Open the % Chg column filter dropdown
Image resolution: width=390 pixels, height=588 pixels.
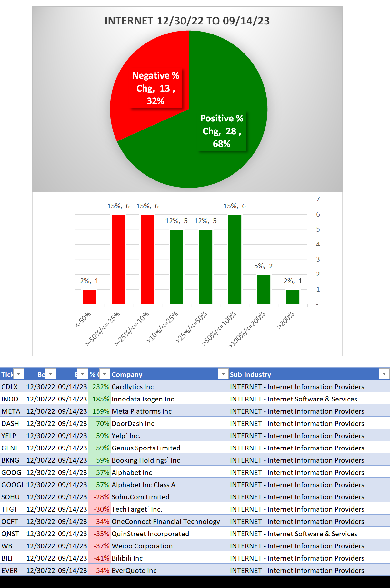click(x=105, y=374)
